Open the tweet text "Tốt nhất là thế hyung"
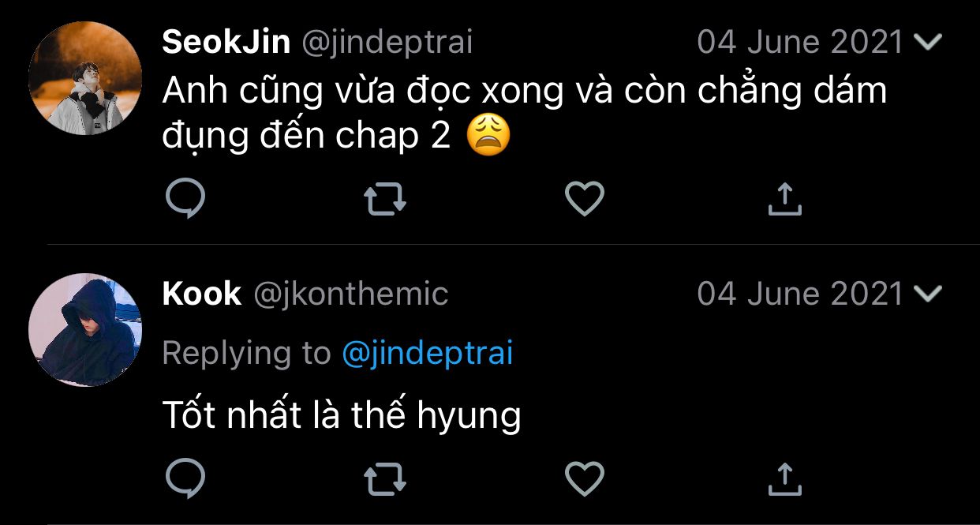This screenshot has width=980, height=525. [342, 414]
